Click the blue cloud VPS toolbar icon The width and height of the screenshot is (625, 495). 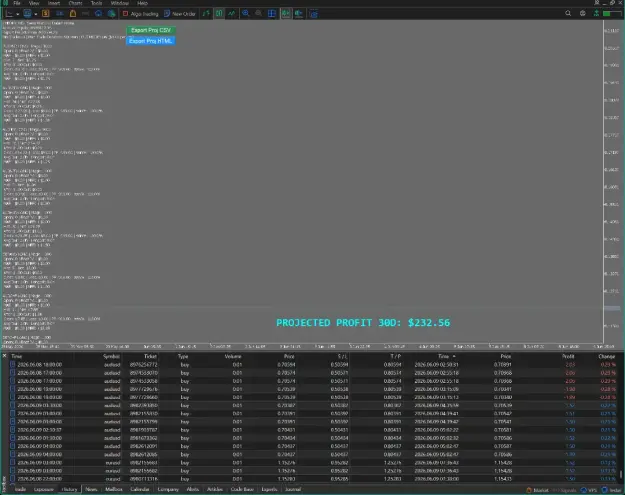click(x=98, y=14)
